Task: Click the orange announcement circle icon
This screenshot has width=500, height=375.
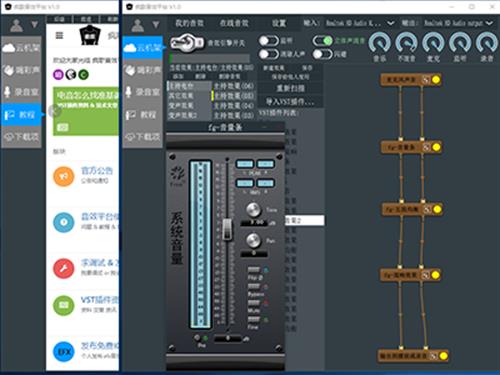Action: (x=64, y=176)
